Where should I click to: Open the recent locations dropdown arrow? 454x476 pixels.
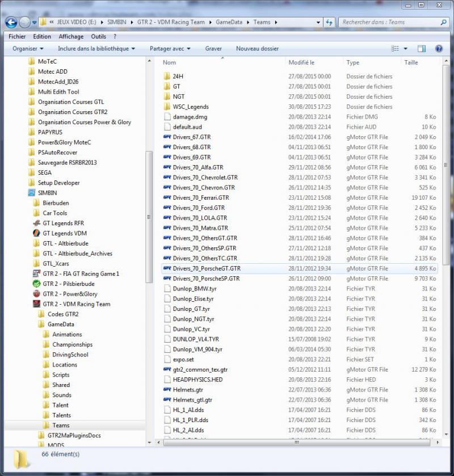[34, 23]
